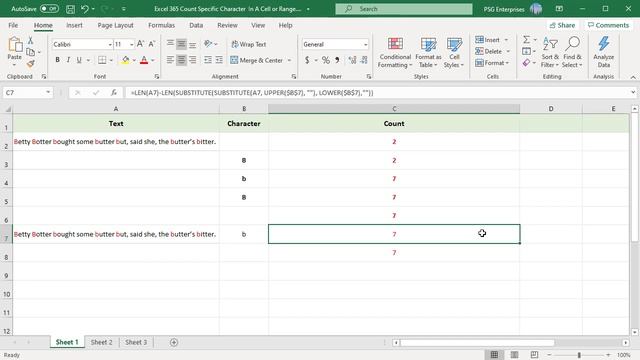Click the Search box in title bar
The width and height of the screenshot is (640, 360).
[x=404, y=9]
